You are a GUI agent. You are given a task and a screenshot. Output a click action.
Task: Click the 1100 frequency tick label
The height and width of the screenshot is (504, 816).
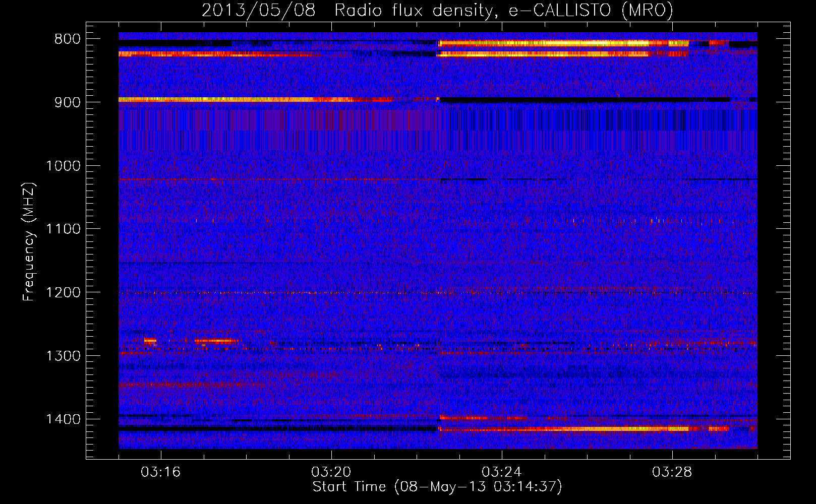63,229
